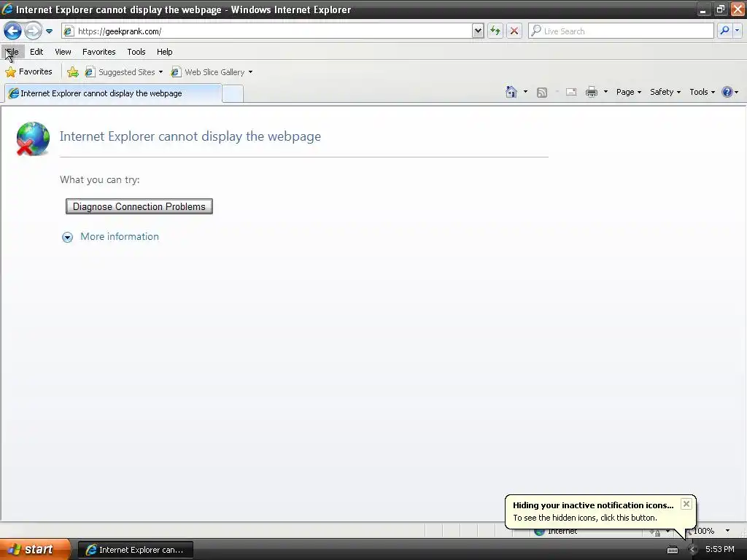The image size is (747, 560).
Task: Open the Page command menu
Action: tap(629, 92)
